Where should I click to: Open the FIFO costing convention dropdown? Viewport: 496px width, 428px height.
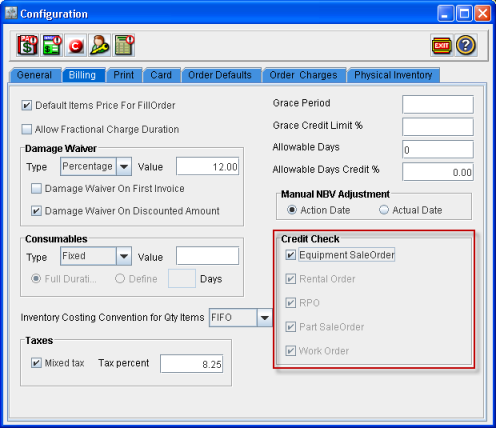[265, 317]
